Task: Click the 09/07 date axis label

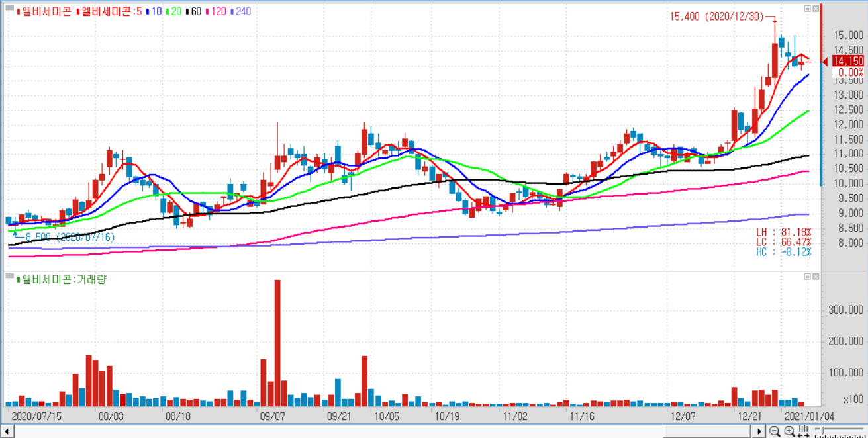Action: [272, 417]
